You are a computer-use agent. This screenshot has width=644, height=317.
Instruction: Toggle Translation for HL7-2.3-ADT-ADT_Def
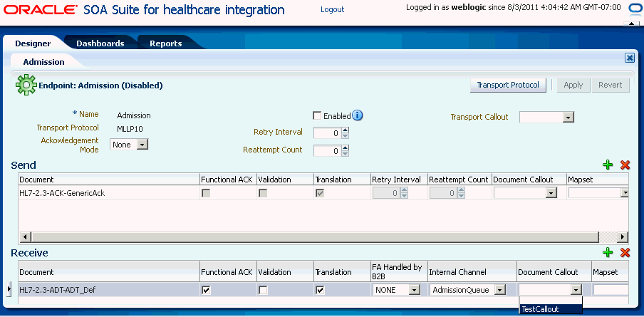coord(320,291)
